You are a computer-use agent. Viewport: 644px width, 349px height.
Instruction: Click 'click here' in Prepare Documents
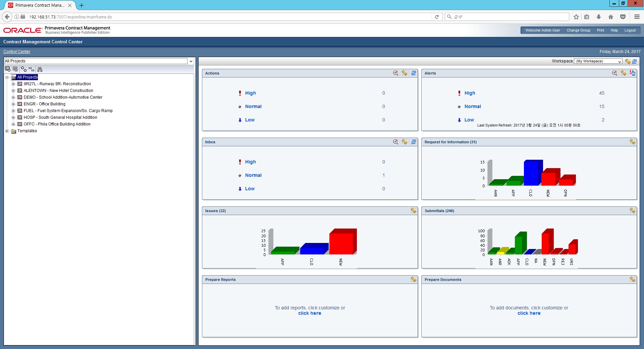(529, 313)
